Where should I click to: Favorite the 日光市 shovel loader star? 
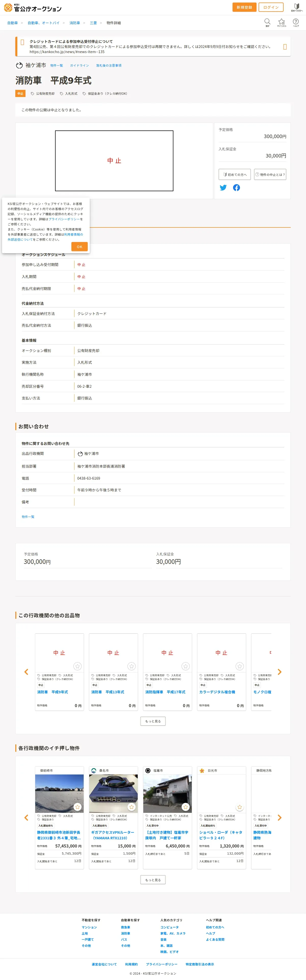tap(239, 807)
